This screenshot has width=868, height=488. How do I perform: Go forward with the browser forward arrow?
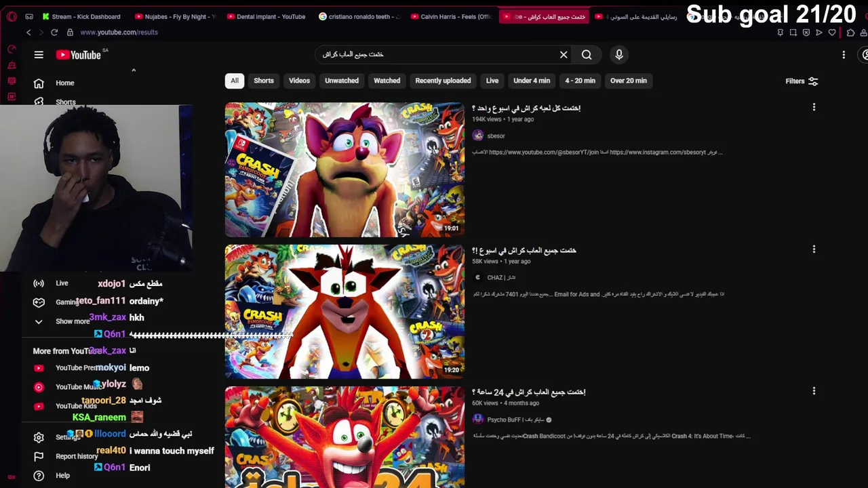point(41,33)
